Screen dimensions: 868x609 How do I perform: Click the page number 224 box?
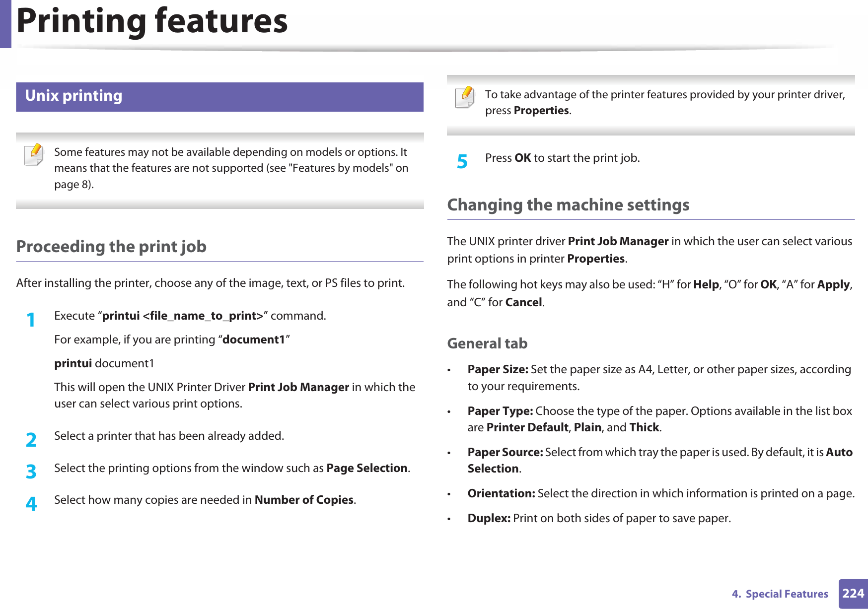[x=853, y=594]
